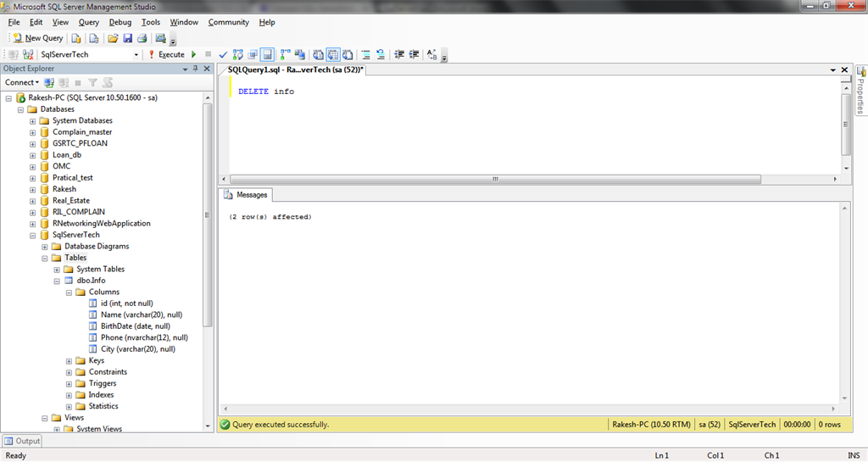The height and width of the screenshot is (462, 868).
Task: Click the '(2 row(s) affected)' message
Action: click(270, 217)
